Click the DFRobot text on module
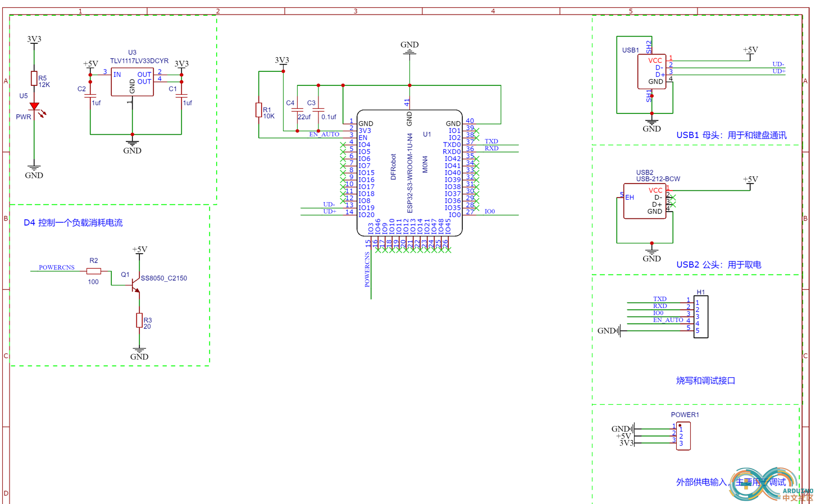Viewport: 816px width, 504px height. 393,167
